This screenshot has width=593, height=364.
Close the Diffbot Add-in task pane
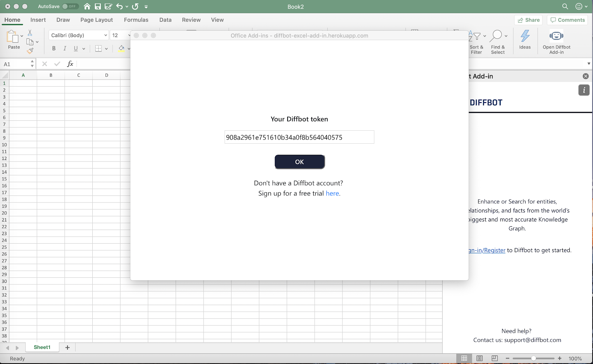(x=586, y=76)
